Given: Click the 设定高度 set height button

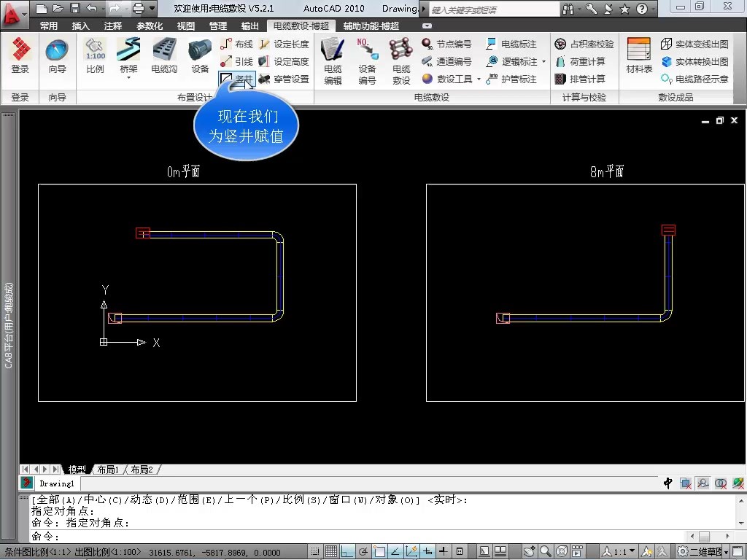Looking at the screenshot, I should pyautogui.click(x=284, y=61).
